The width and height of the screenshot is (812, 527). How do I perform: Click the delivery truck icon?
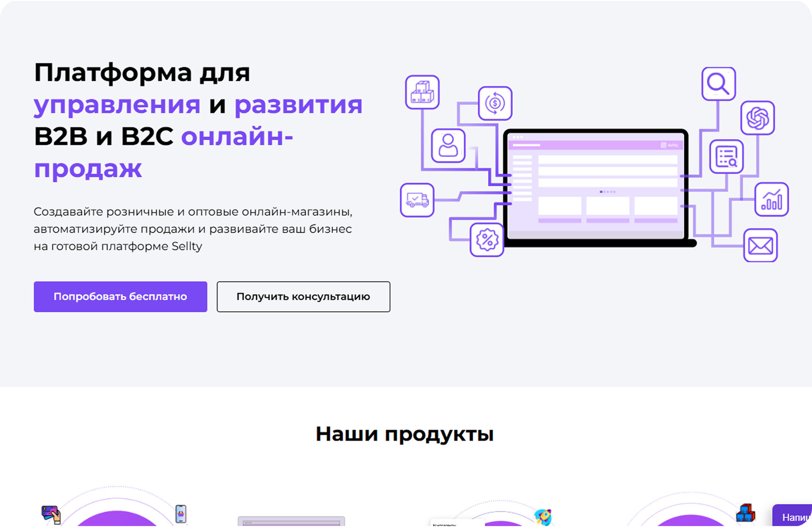tap(417, 200)
